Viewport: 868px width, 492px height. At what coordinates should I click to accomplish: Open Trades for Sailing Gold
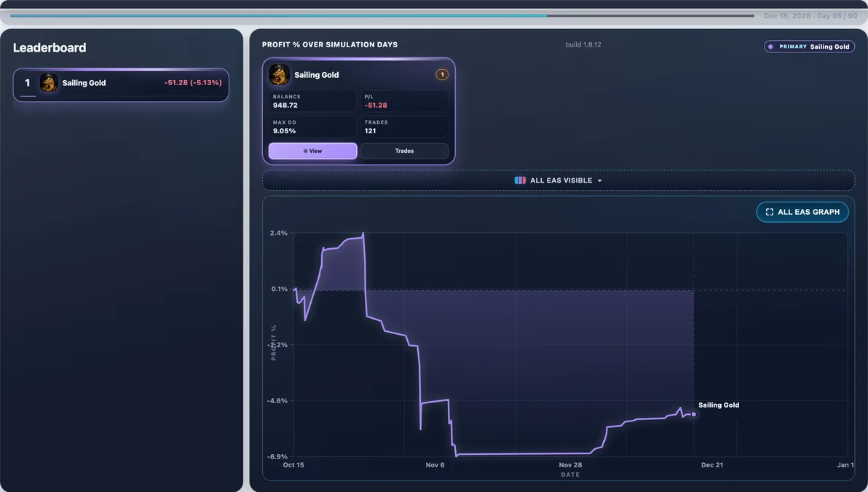pos(404,151)
